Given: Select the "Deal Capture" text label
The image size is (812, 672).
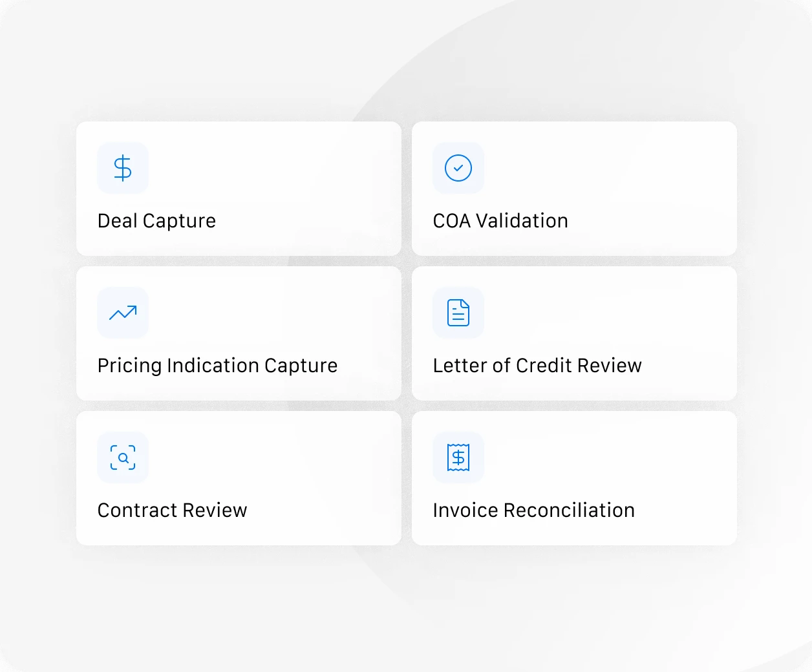Looking at the screenshot, I should [x=156, y=221].
